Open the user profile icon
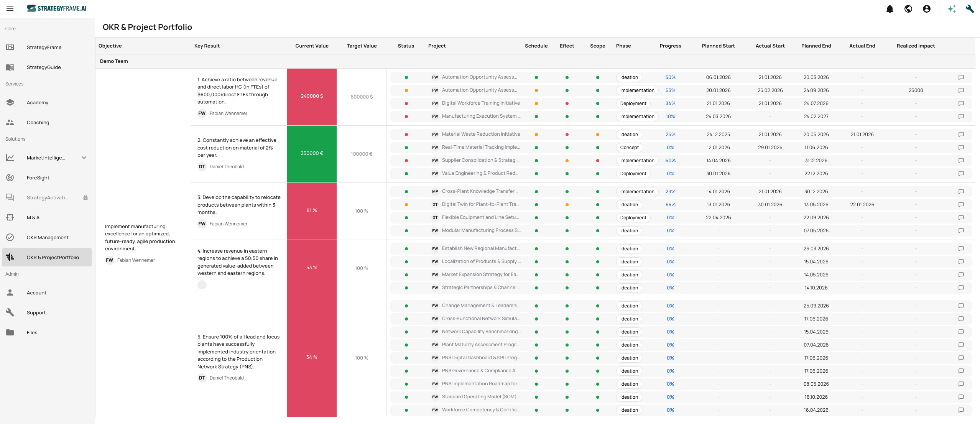980x424 pixels. click(x=927, y=9)
